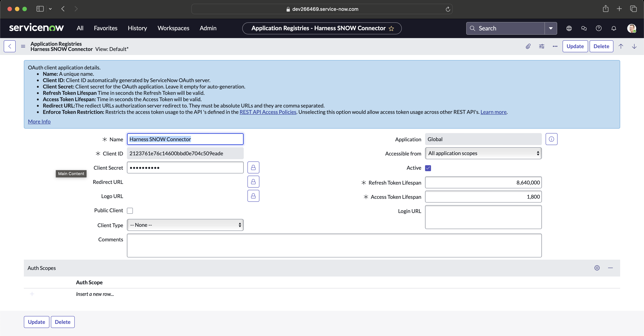Click the bottom Update button
This screenshot has height=336, width=644.
[x=37, y=322]
